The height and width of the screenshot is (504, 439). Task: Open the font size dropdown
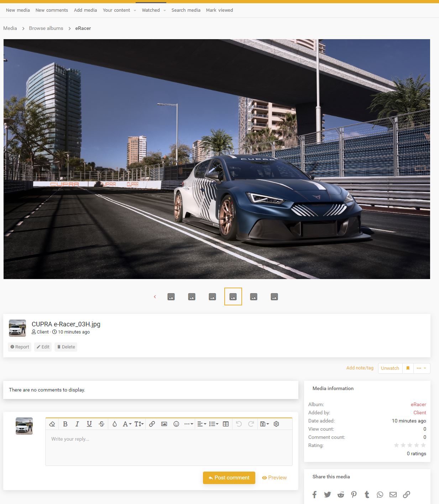[x=139, y=424]
